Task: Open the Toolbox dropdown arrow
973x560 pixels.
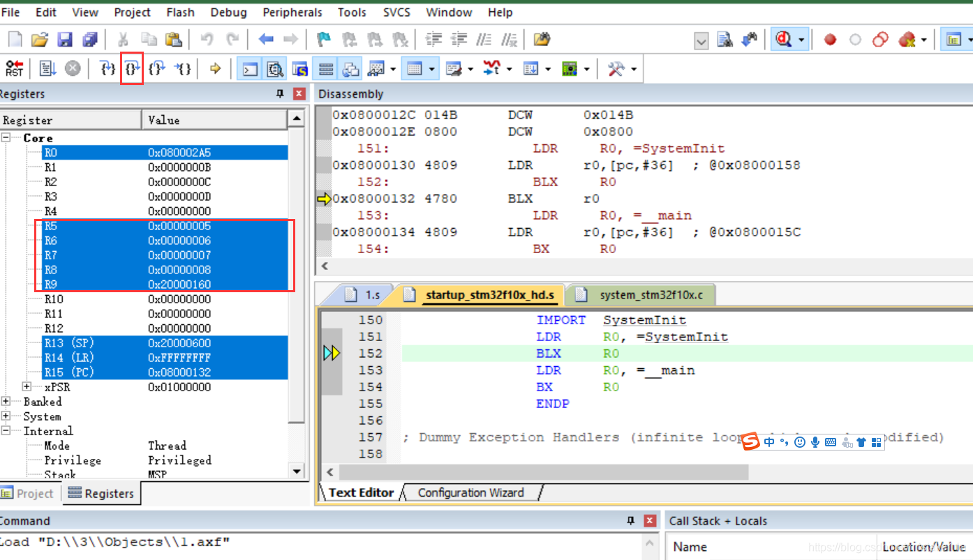Action: coord(634,69)
